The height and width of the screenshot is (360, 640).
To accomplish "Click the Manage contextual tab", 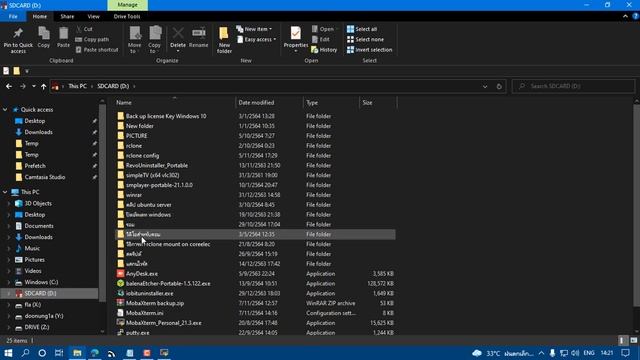I will click(x=127, y=5).
